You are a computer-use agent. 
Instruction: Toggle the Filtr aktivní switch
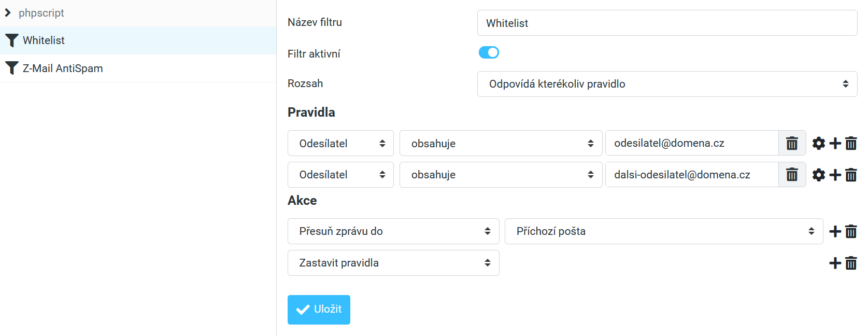click(489, 52)
